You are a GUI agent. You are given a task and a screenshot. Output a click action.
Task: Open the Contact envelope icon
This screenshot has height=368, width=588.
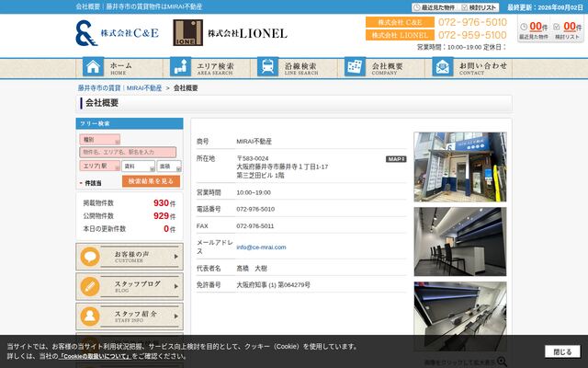click(x=443, y=67)
